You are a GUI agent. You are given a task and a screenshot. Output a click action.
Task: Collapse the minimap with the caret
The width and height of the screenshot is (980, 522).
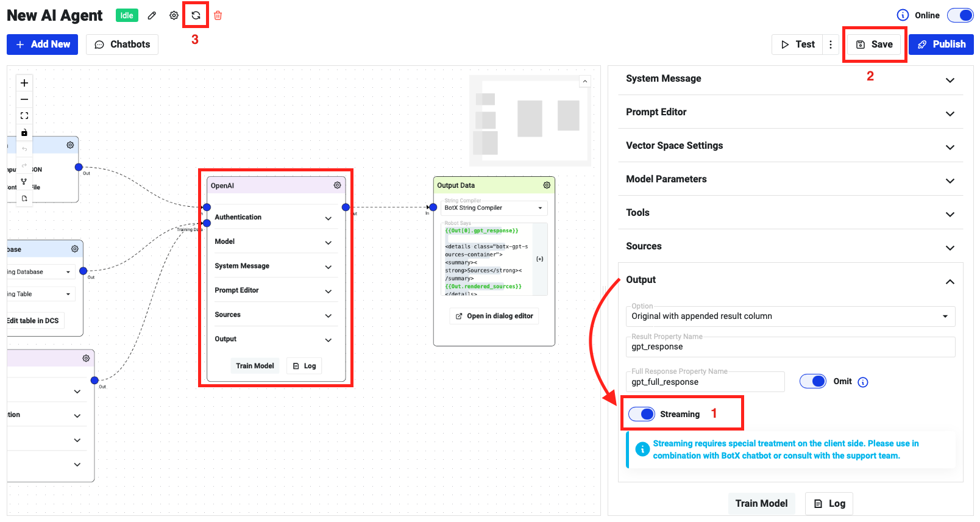[584, 81]
